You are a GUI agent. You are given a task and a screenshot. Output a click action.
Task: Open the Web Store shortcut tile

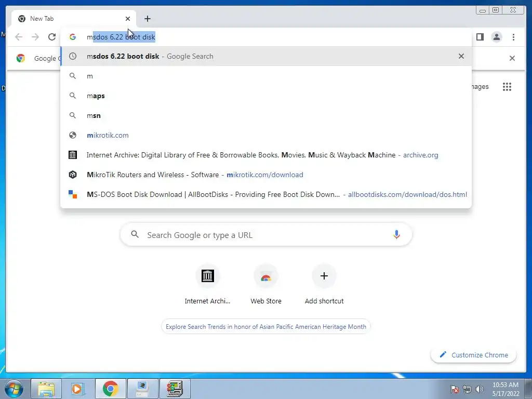pyautogui.click(x=266, y=284)
